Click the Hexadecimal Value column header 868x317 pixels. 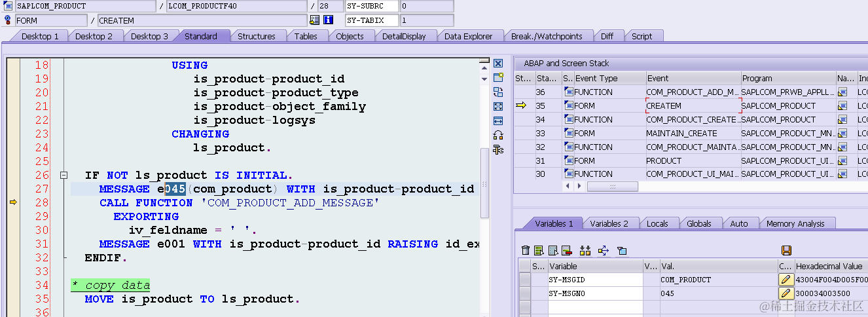[831, 267]
